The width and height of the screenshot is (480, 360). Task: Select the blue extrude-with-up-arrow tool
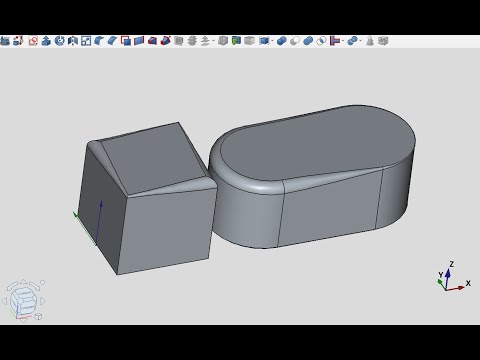click(46, 41)
